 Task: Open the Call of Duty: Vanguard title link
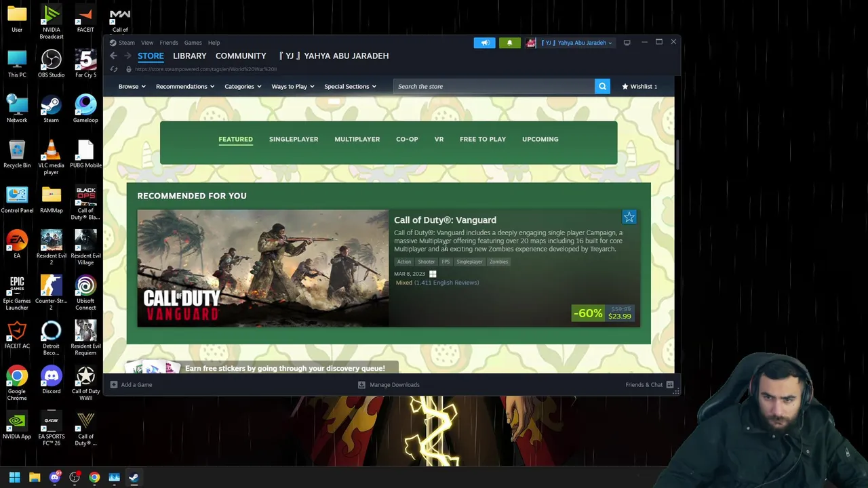[x=445, y=220]
